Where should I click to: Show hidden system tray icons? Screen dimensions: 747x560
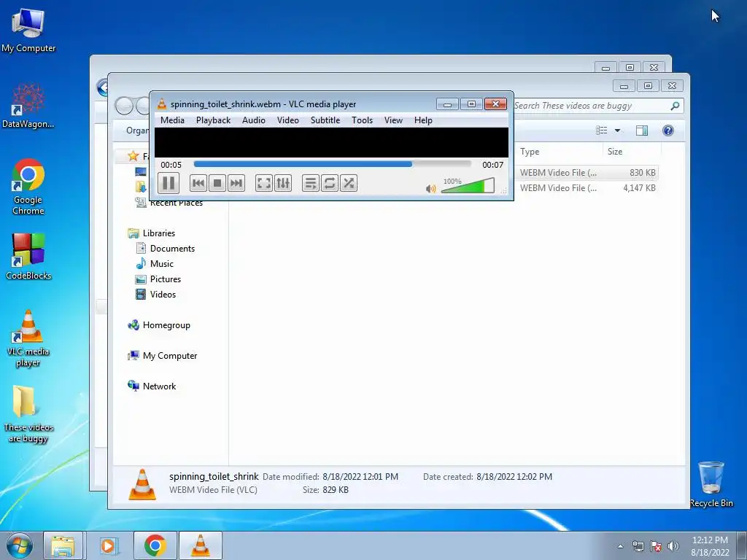click(x=620, y=546)
